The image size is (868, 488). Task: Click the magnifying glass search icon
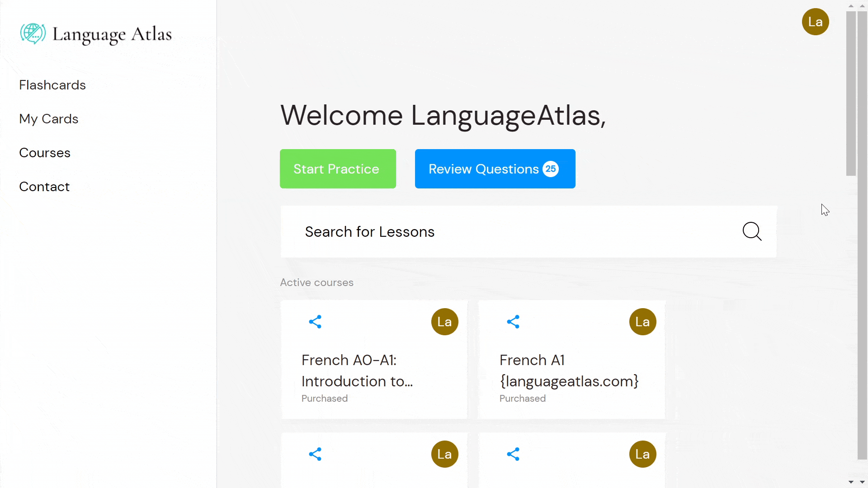tap(752, 231)
